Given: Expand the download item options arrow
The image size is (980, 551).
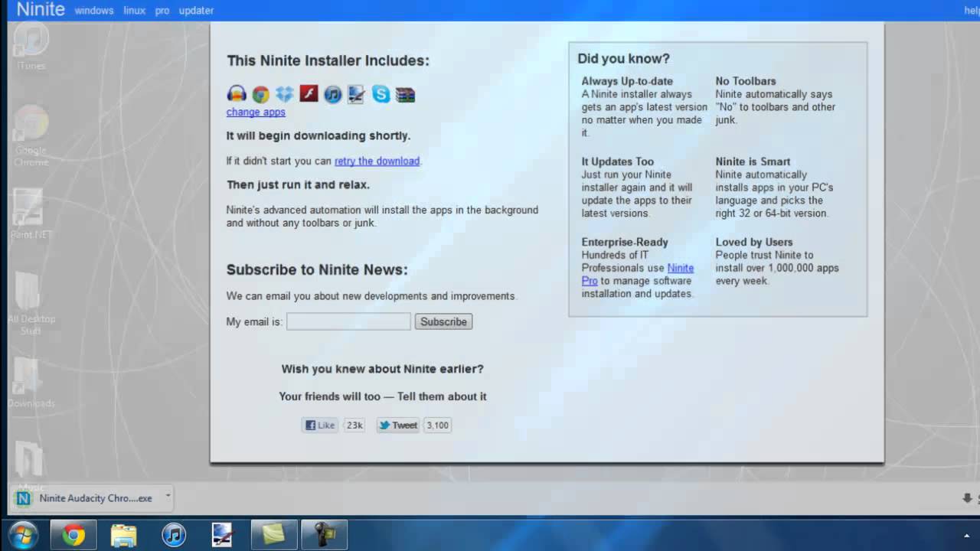Looking at the screenshot, I should (x=167, y=498).
